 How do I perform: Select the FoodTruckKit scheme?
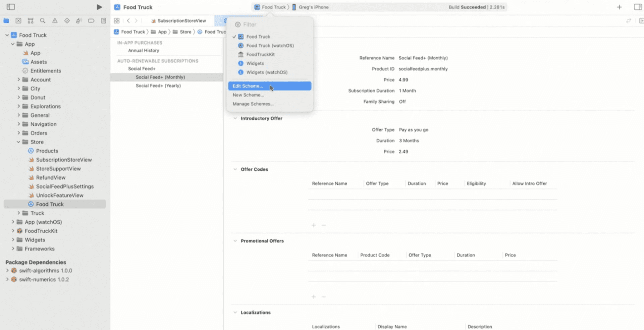pyautogui.click(x=260, y=54)
